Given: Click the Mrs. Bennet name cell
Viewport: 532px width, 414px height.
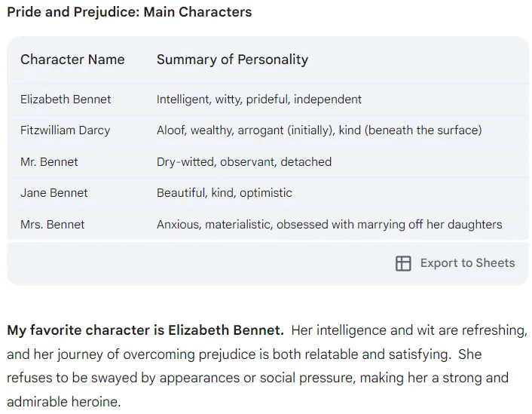Looking at the screenshot, I should 52,225.
